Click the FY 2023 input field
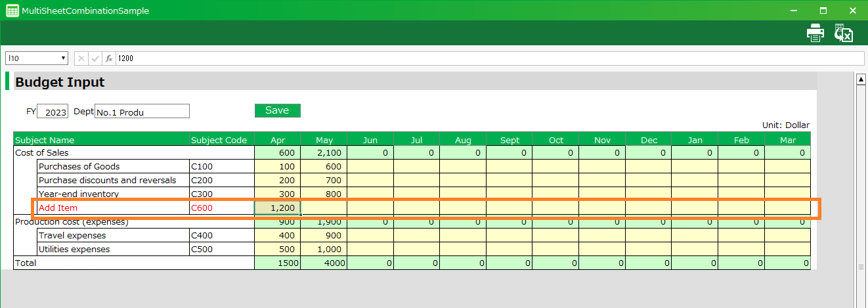Screen dimensions: 868x308 tap(53, 112)
